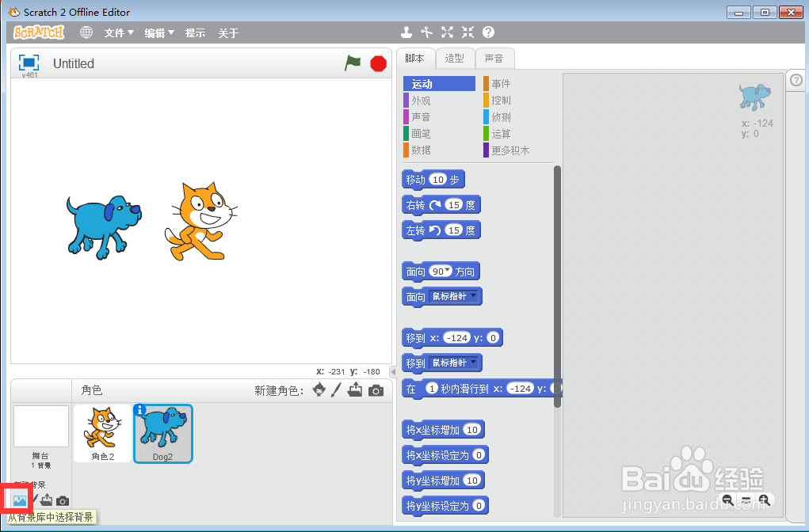The width and height of the screenshot is (809, 532).
Task: Zoom out the scripts area
Action: point(727,500)
